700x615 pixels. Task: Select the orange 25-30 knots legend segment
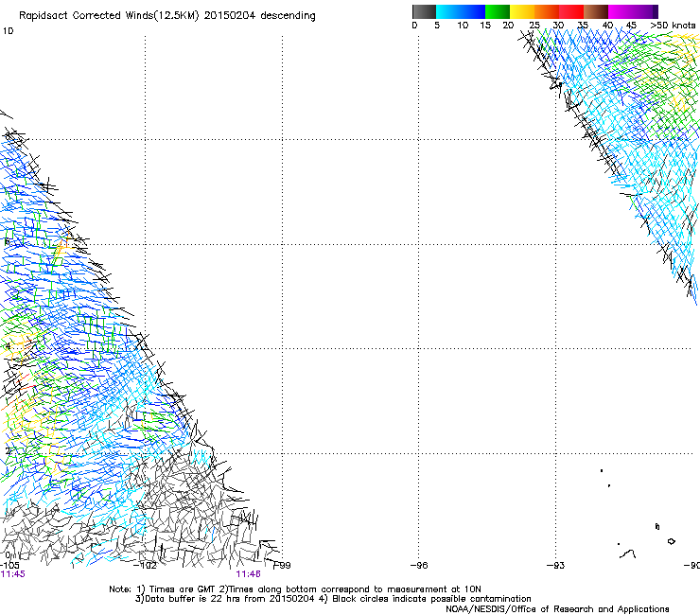[x=547, y=11]
